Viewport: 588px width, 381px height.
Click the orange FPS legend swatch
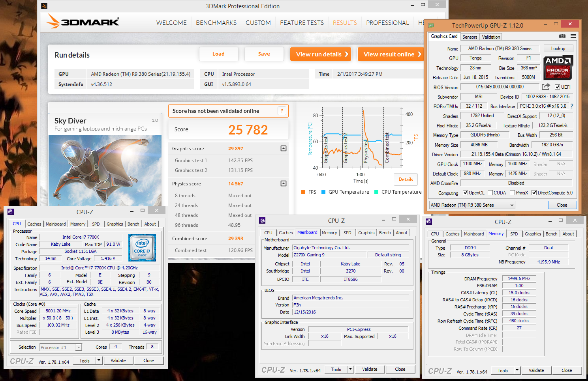click(303, 192)
